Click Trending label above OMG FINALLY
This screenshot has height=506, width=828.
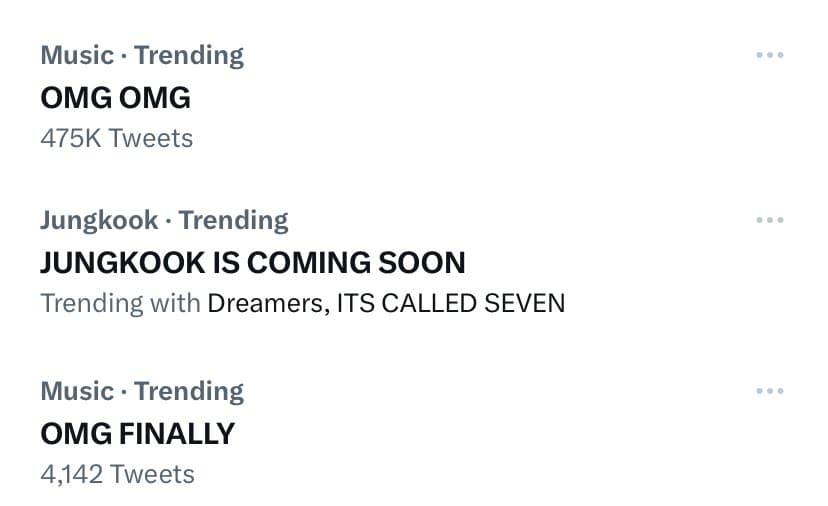pos(189,391)
